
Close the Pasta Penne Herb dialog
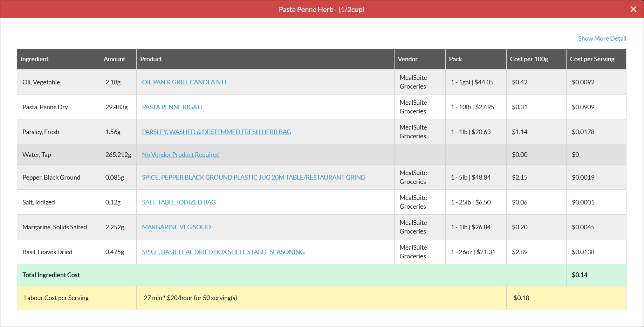[633, 9]
